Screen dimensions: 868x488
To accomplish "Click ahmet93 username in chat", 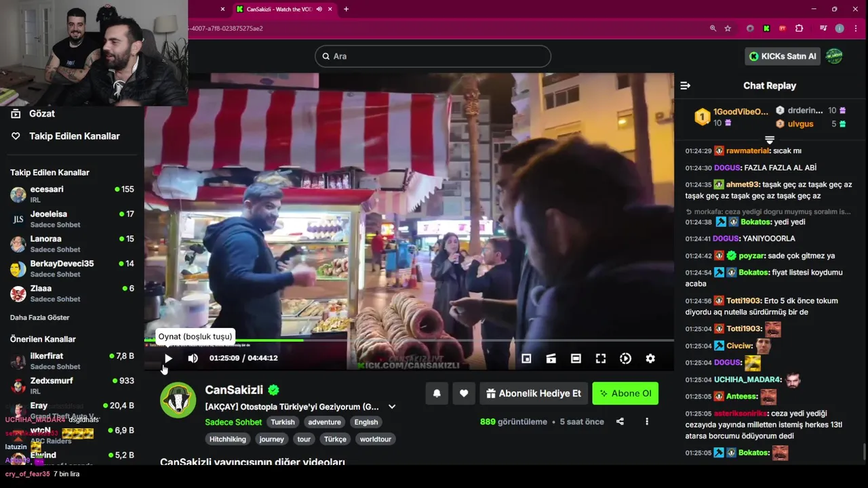I will (741, 184).
